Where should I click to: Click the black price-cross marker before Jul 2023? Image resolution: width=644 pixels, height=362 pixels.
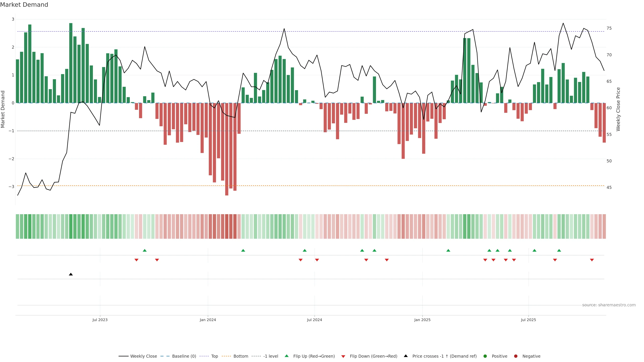click(71, 274)
